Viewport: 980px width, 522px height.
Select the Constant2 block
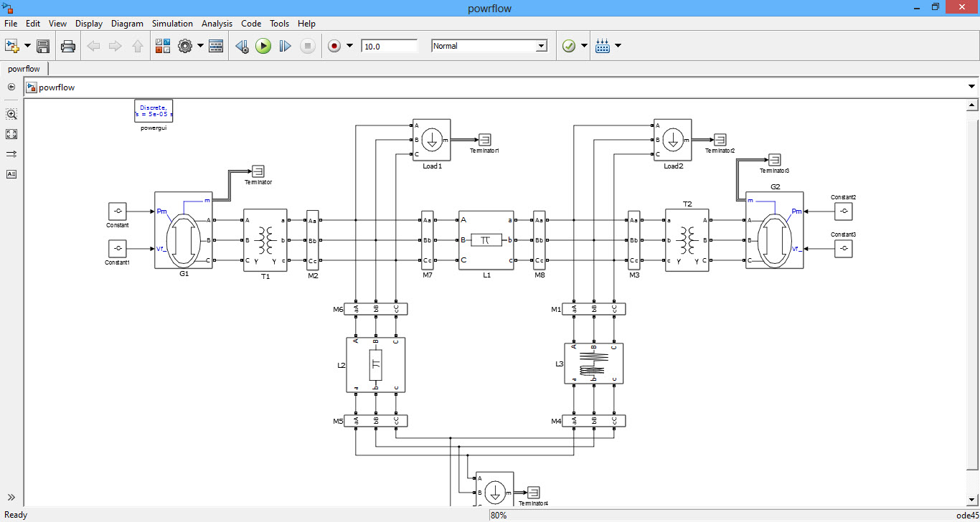tap(844, 211)
